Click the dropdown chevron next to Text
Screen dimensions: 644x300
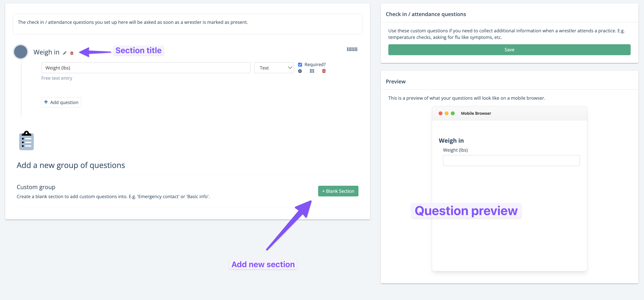coord(290,68)
